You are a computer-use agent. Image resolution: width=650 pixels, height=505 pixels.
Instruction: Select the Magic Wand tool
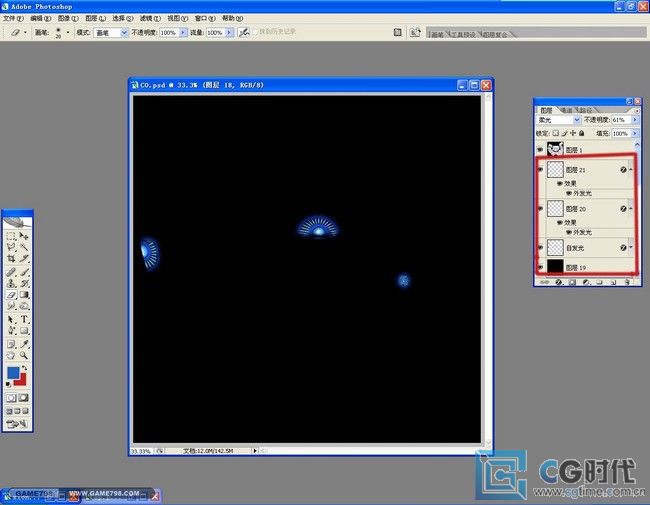[24, 247]
